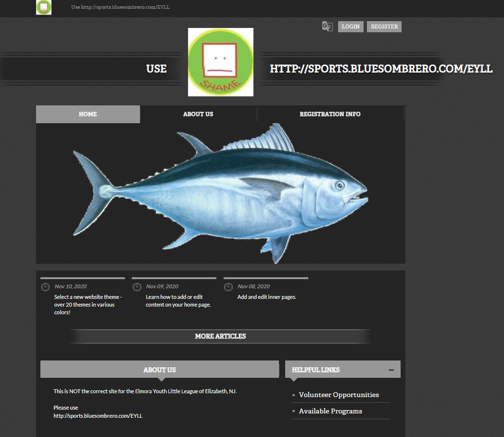Open the Registration Info tab
This screenshot has height=437, width=504.
330,114
